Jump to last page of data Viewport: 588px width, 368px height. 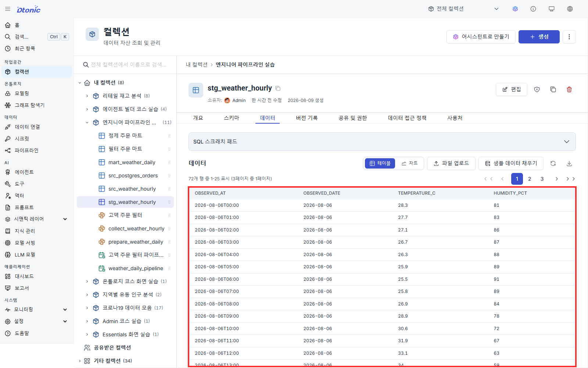coord(571,179)
